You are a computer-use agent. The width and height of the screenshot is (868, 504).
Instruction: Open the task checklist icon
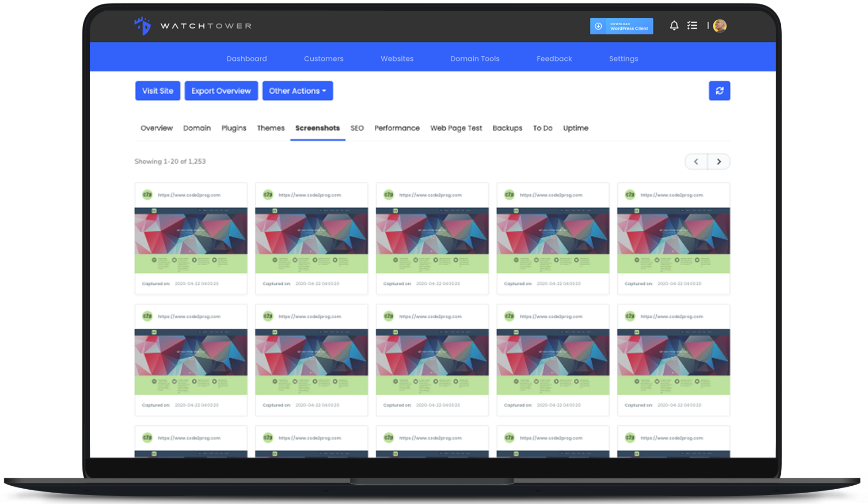pyautogui.click(x=692, y=26)
